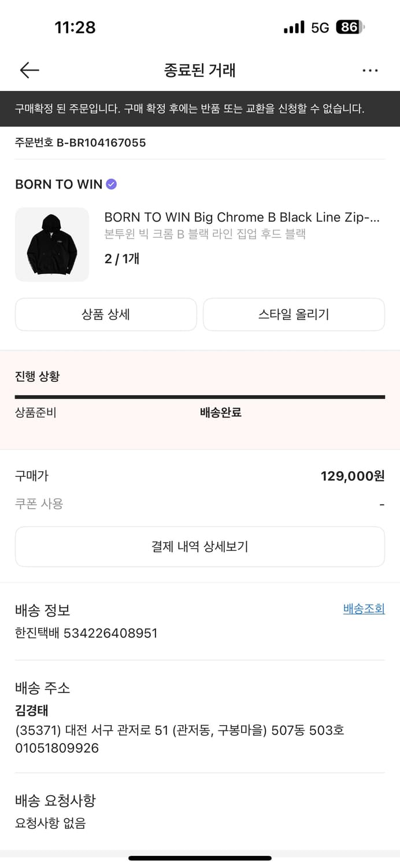The height and width of the screenshot is (868, 400).
Task: Tap the back arrow to leave this order page
Action: [x=29, y=70]
